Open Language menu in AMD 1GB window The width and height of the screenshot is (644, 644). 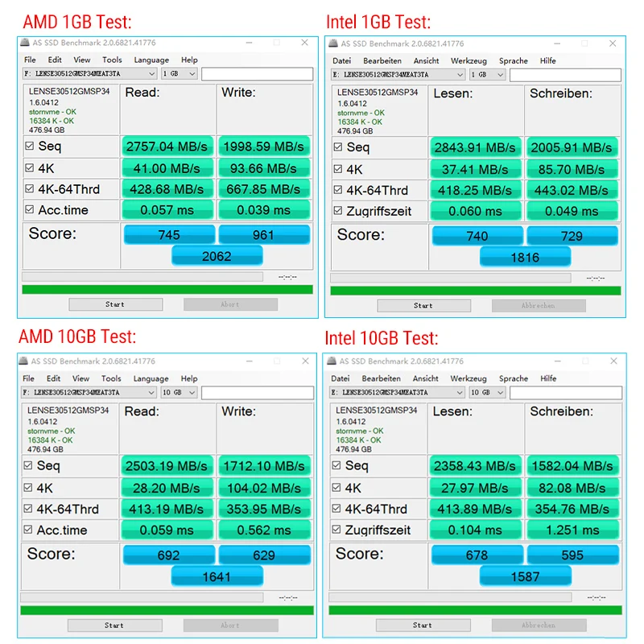tap(151, 60)
